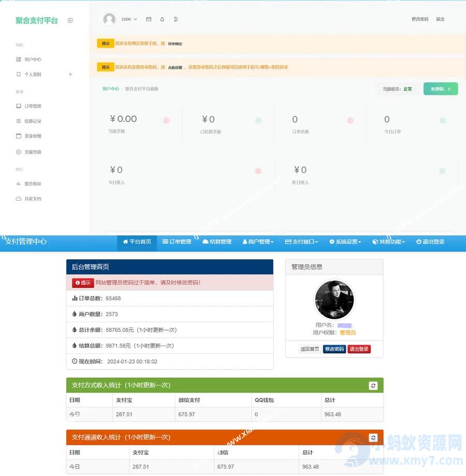Expand 其他功能 dropdown in admin navbar

[x=388, y=242]
